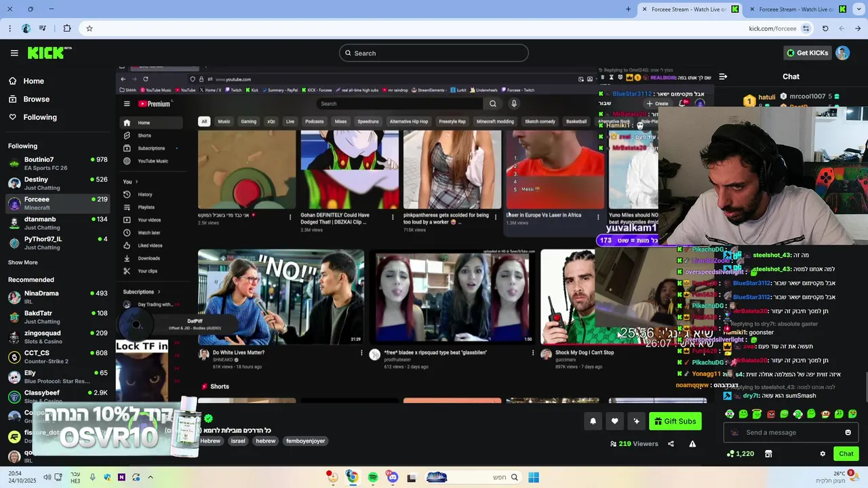Open the user profile avatar menu
Viewport: 868px width, 488px height.
(842, 53)
